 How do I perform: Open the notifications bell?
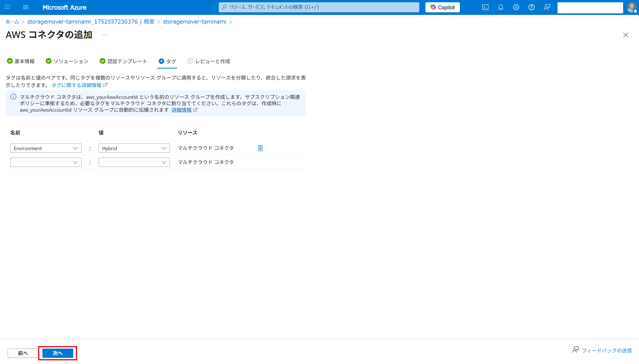[500, 7]
